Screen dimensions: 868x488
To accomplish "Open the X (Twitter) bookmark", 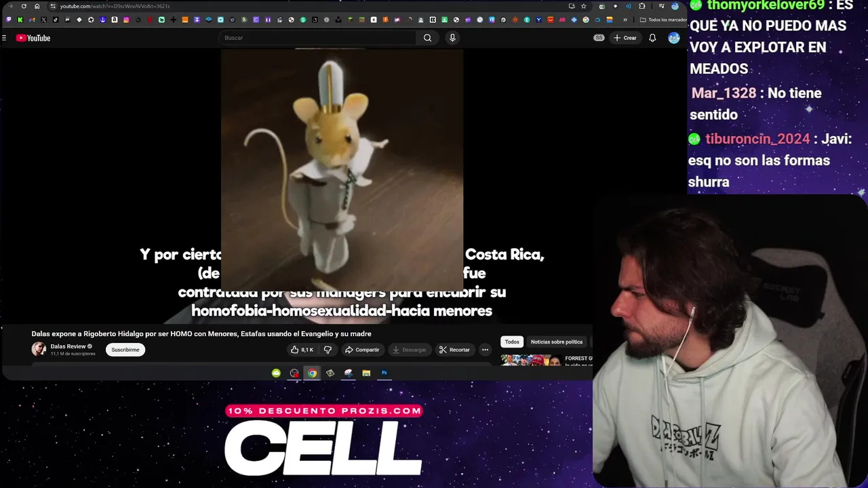I will 43,20.
